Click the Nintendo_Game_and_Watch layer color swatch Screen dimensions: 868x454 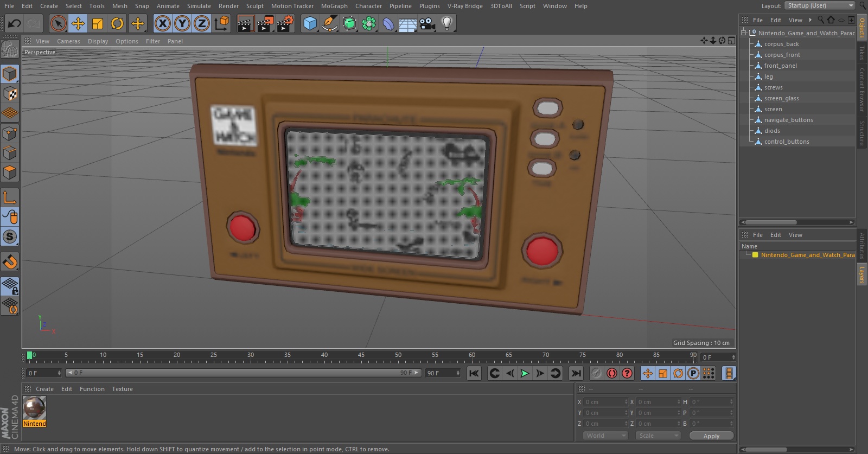pyautogui.click(x=755, y=255)
